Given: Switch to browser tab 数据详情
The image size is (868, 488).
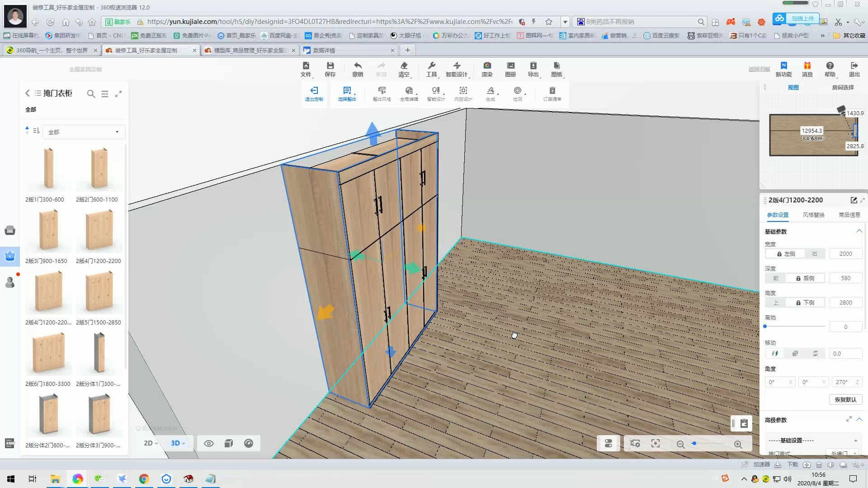Looking at the screenshot, I should coord(350,50).
